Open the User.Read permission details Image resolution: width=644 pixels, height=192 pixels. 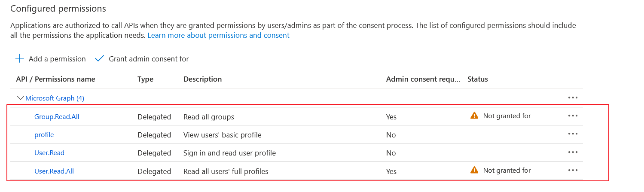coord(49,153)
